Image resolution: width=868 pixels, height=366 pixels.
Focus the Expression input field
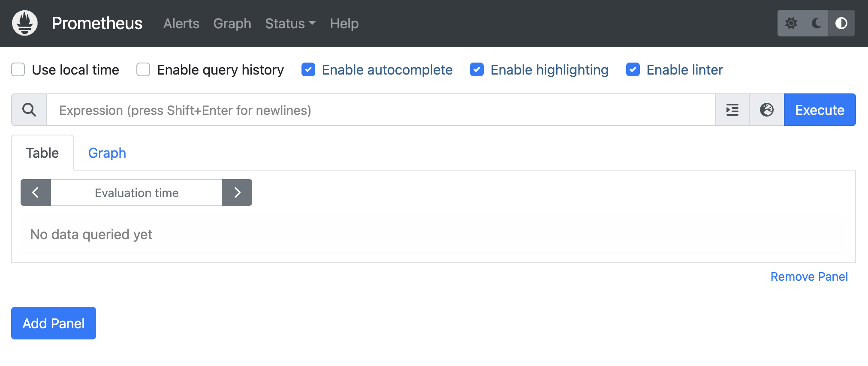point(381,110)
